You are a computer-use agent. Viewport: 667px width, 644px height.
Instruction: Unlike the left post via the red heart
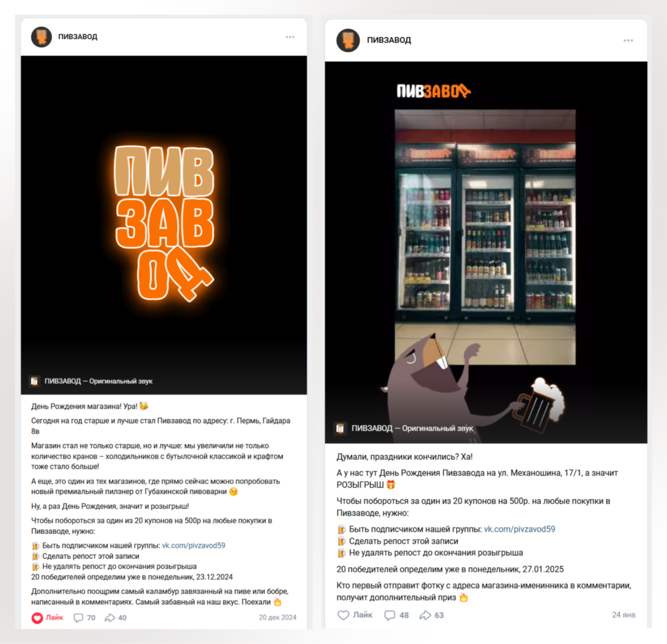(37, 617)
